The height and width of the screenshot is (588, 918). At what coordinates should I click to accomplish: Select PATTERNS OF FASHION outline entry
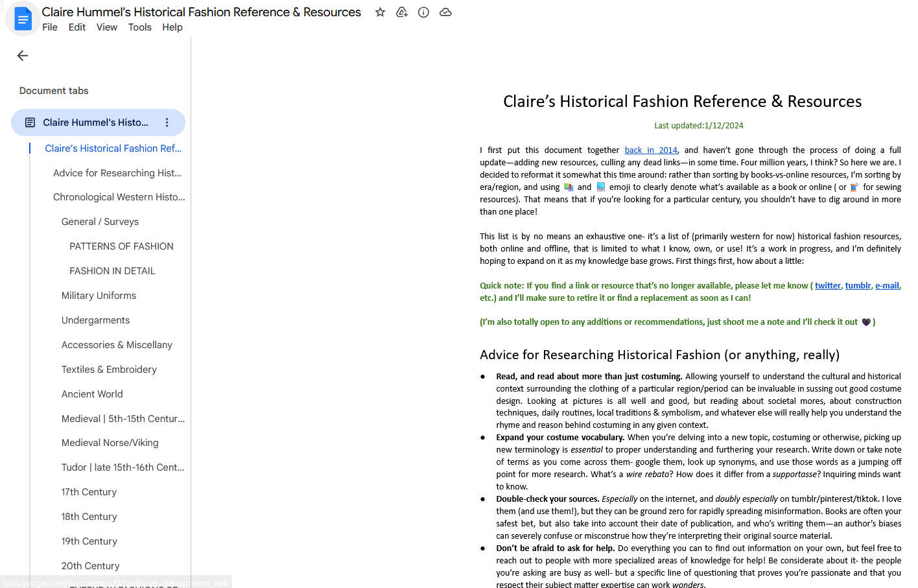pyautogui.click(x=121, y=246)
